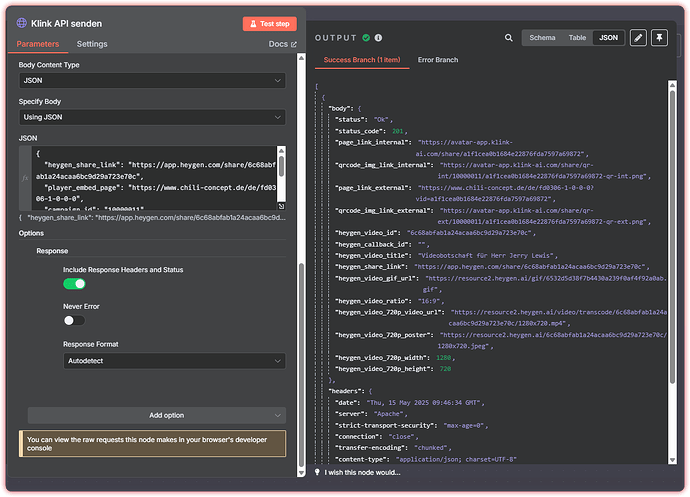Click the JSON editor scrollbar thumb

point(281,167)
